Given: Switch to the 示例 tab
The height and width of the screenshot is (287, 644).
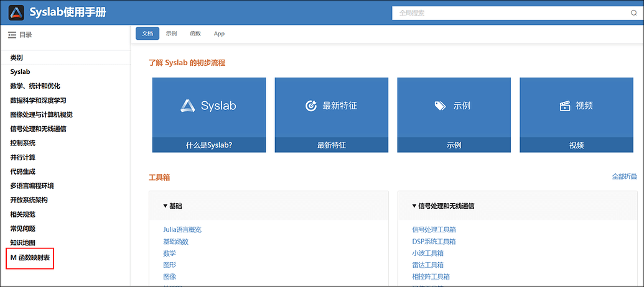Looking at the screenshot, I should coord(171,34).
